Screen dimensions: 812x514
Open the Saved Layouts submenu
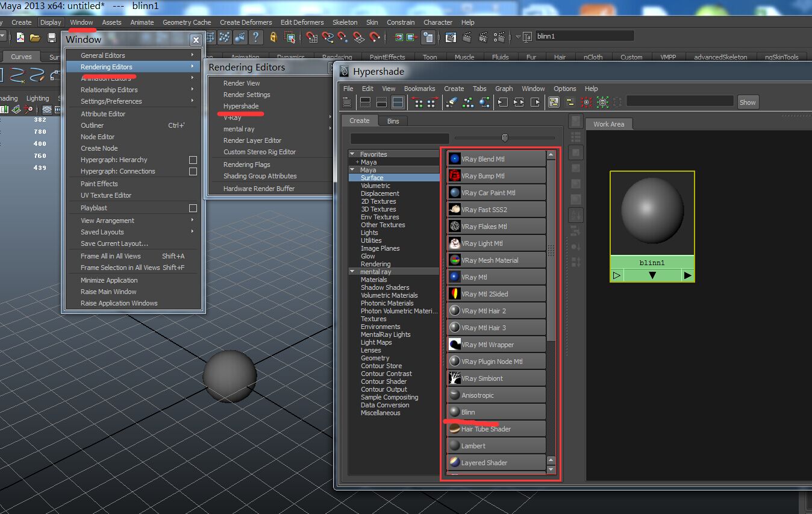133,232
